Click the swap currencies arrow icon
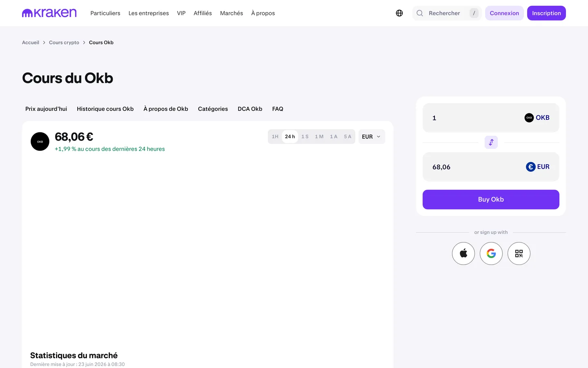Image resolution: width=588 pixels, height=368 pixels. pos(491,142)
